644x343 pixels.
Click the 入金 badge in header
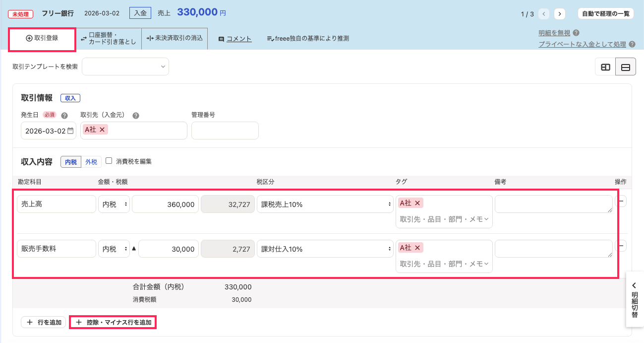click(x=140, y=13)
